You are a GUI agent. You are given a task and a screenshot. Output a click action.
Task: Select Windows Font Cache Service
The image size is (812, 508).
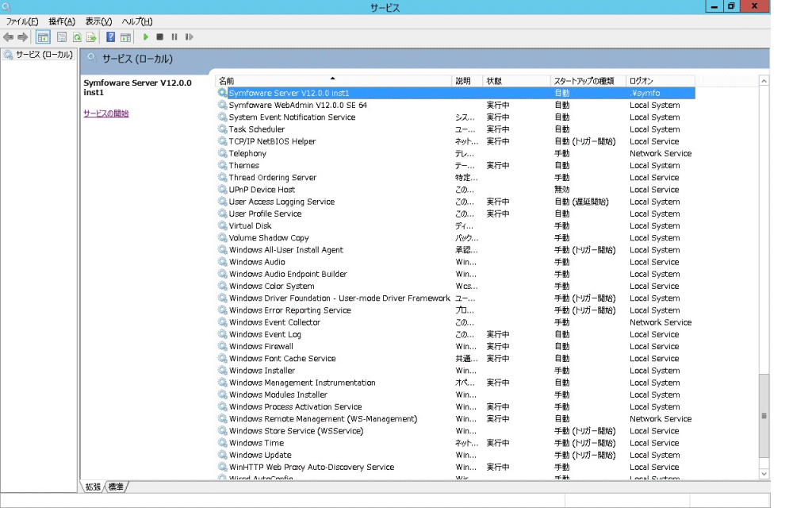pos(456,358)
